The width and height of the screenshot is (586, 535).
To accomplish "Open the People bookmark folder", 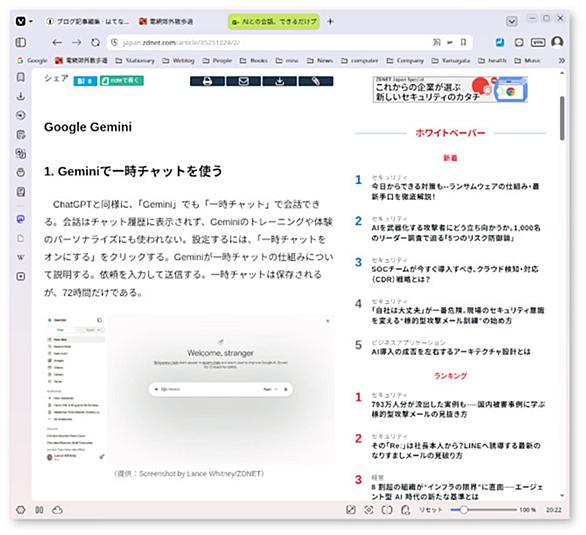I will coord(218,61).
